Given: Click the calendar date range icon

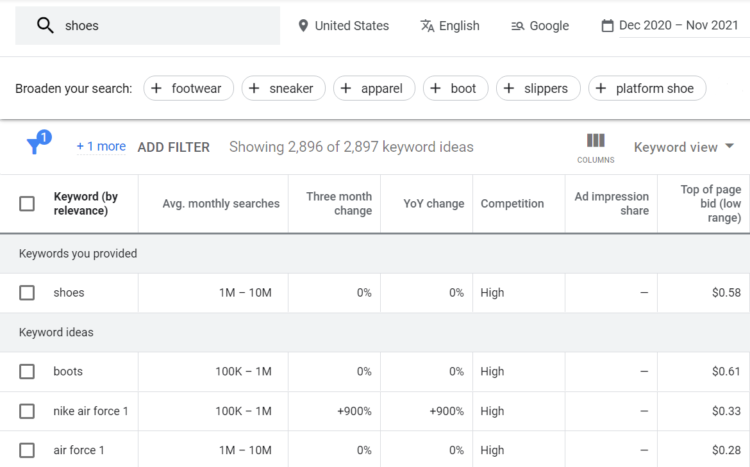Looking at the screenshot, I should 607,26.
